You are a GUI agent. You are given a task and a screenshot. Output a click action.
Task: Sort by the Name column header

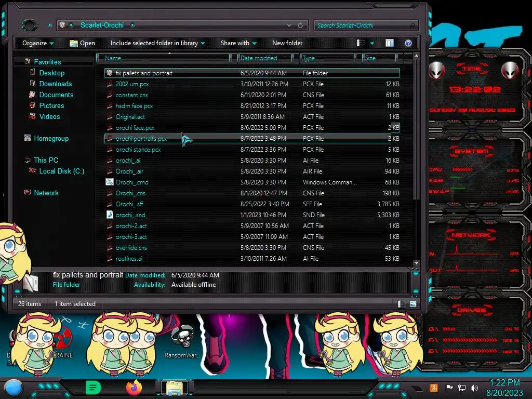tap(164, 58)
